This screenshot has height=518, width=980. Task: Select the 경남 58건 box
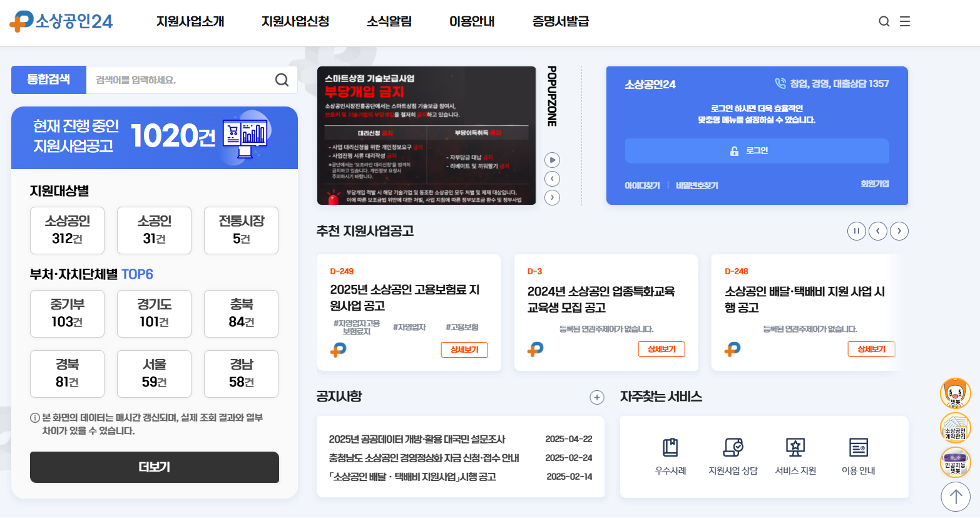(x=241, y=373)
